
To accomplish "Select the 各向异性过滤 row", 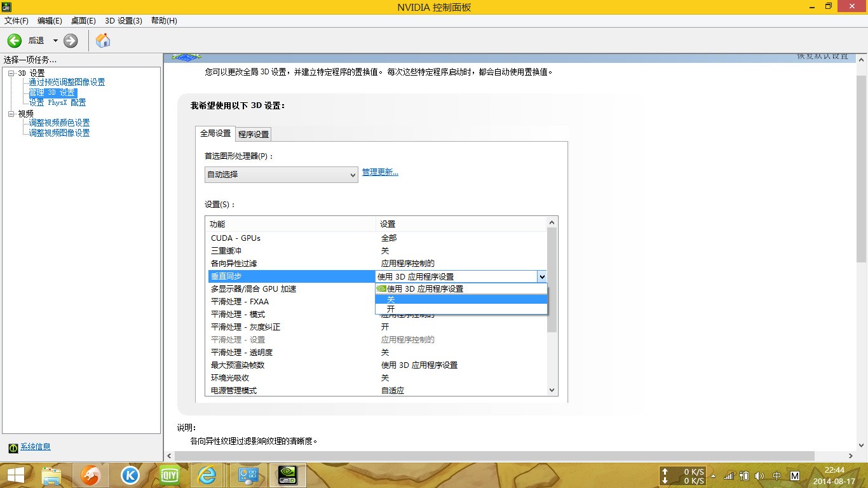I will [376, 264].
